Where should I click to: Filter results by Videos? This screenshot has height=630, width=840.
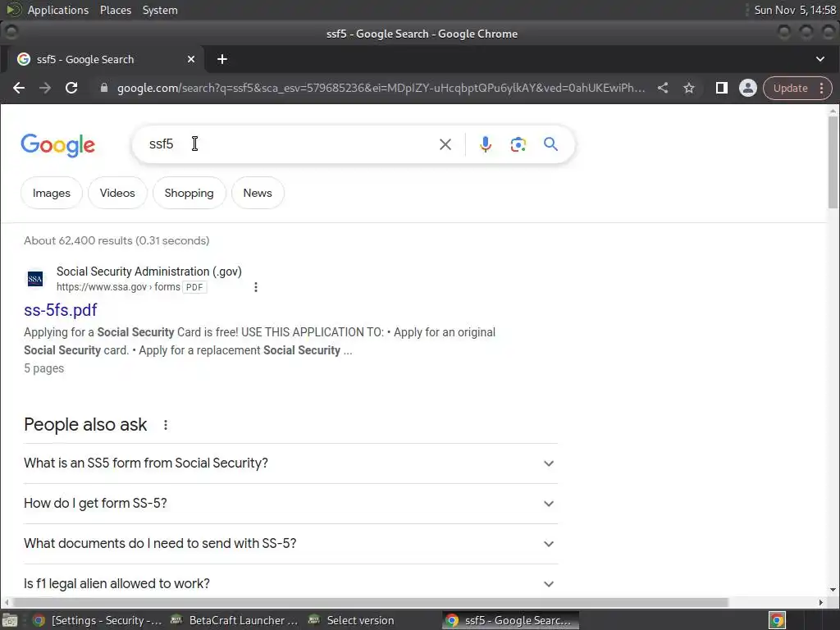pyautogui.click(x=117, y=193)
